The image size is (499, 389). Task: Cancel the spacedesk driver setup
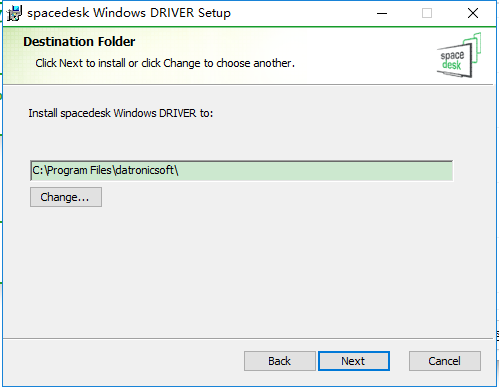pyautogui.click(x=445, y=361)
